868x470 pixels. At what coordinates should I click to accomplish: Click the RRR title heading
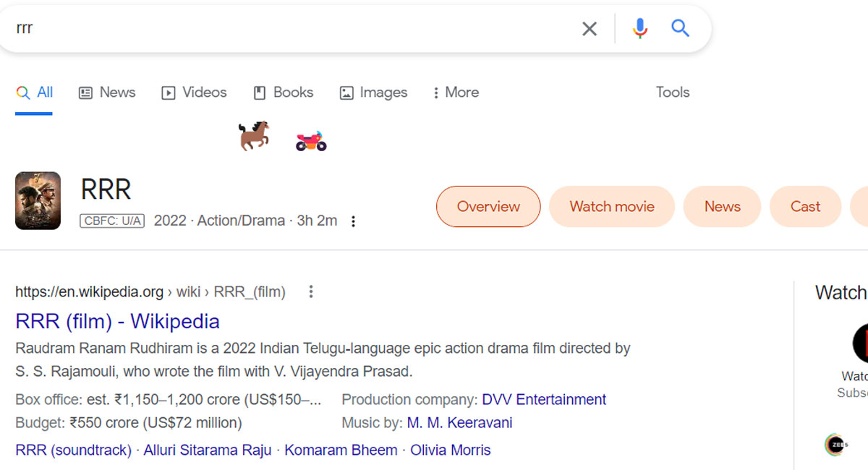106,189
